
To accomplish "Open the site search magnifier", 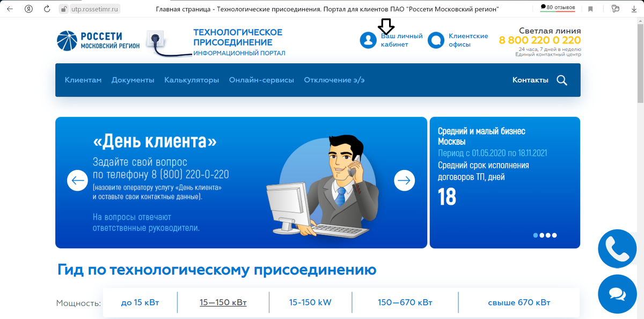I will point(562,80).
